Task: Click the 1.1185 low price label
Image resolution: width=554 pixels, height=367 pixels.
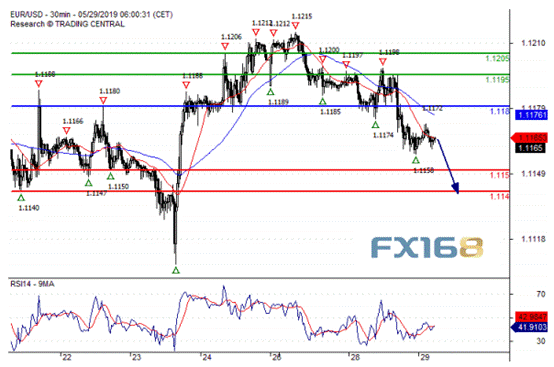Action: 330,112
